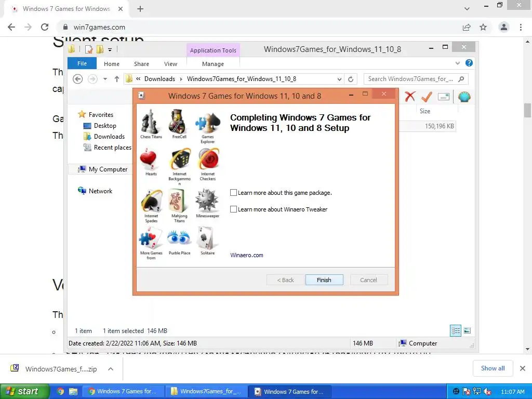Screen dimensions: 532x399
Task: Open the Share ribbon tab
Action: 141,64
